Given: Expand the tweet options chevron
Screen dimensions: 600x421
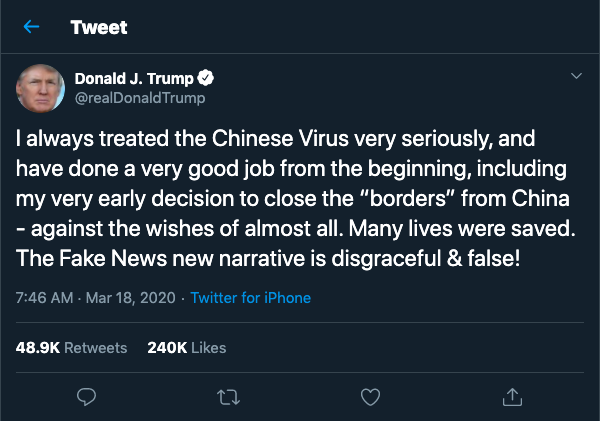Looking at the screenshot, I should [x=576, y=76].
